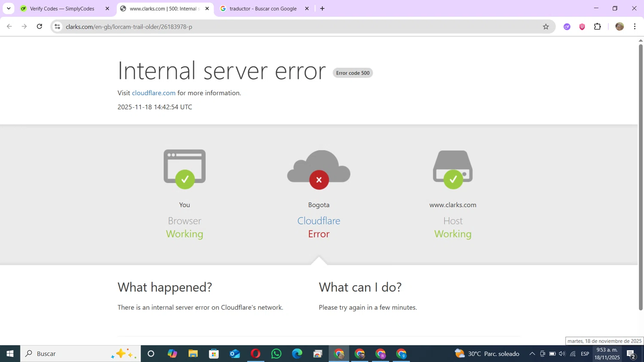This screenshot has width=644, height=362.
Task: Close the clarks.com error tab
Action: (207, 9)
